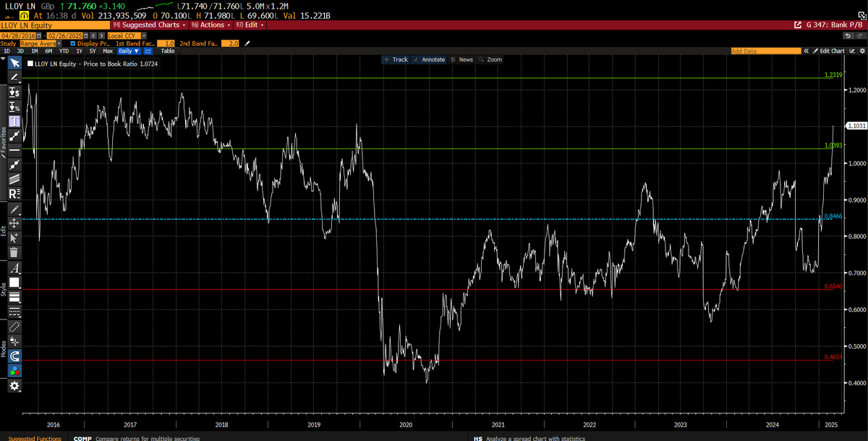Image resolution: width=868 pixels, height=441 pixels.
Task: Toggle the Display Pr... checkbox
Action: 72,43
